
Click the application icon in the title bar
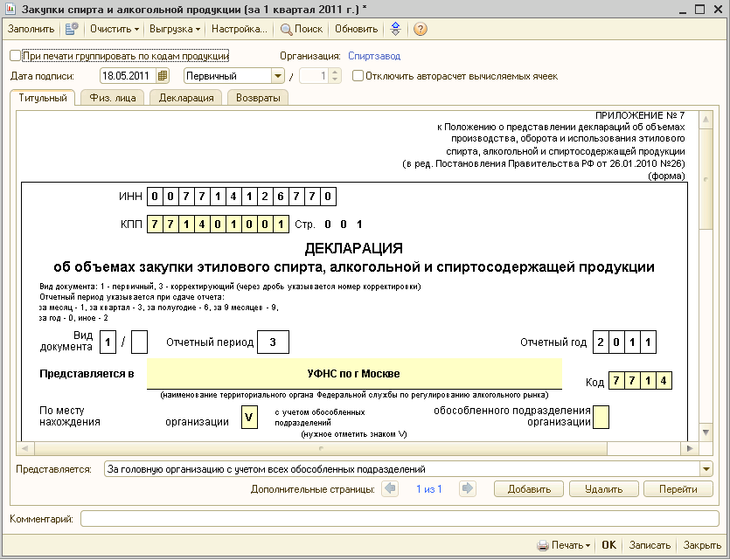point(10,10)
